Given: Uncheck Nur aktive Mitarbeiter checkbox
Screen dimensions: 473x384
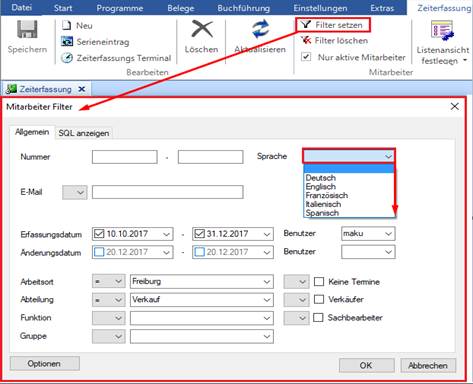Looking at the screenshot, I should [x=306, y=57].
